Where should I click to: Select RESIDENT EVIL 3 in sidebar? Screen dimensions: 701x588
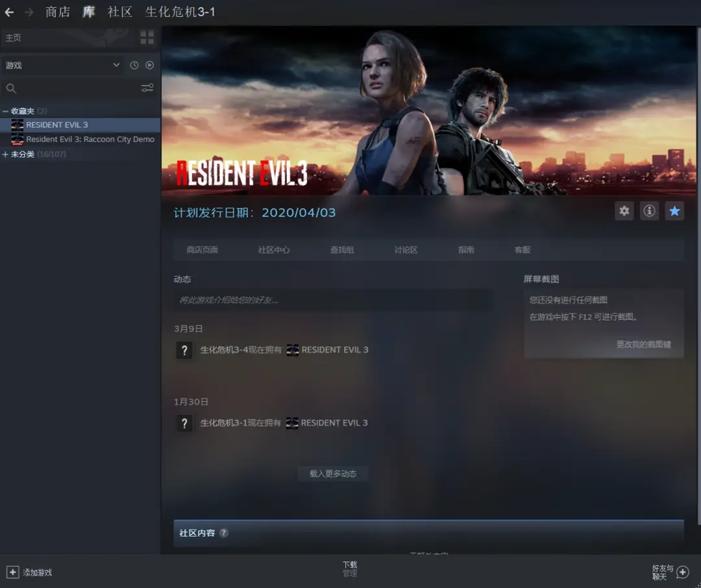click(80, 125)
